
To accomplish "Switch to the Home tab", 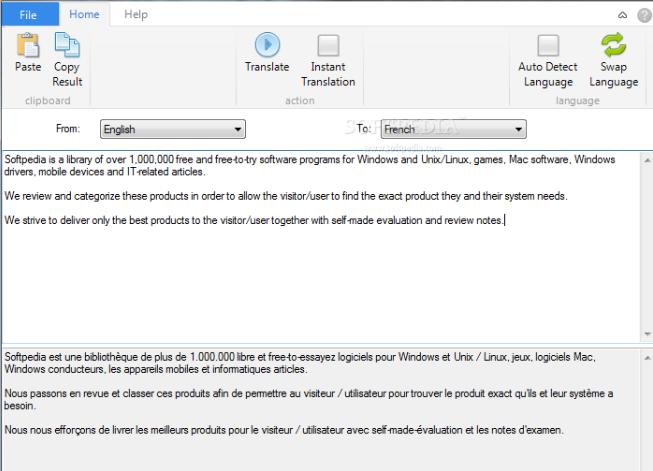I will 85,15.
